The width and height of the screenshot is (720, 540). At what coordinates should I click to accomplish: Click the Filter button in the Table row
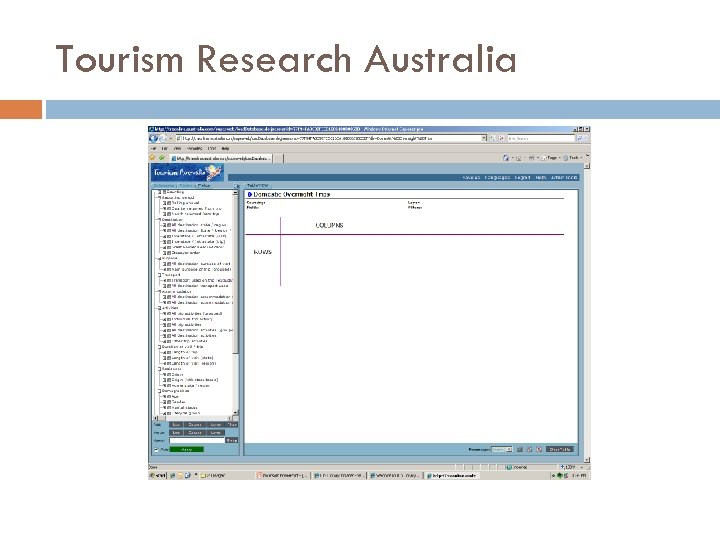coord(232,425)
